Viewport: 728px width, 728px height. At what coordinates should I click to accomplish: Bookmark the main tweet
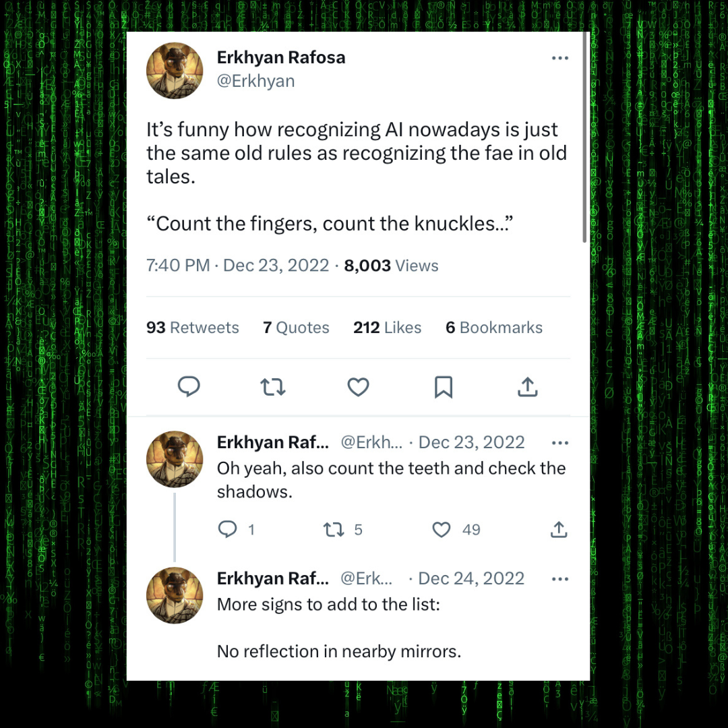tap(443, 386)
